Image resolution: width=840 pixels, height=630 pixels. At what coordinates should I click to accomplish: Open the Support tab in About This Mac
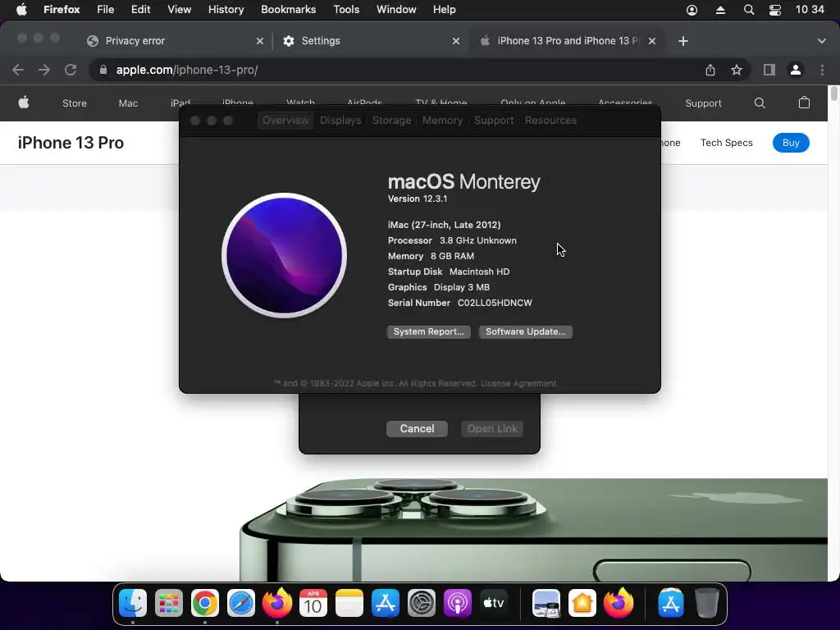click(494, 120)
